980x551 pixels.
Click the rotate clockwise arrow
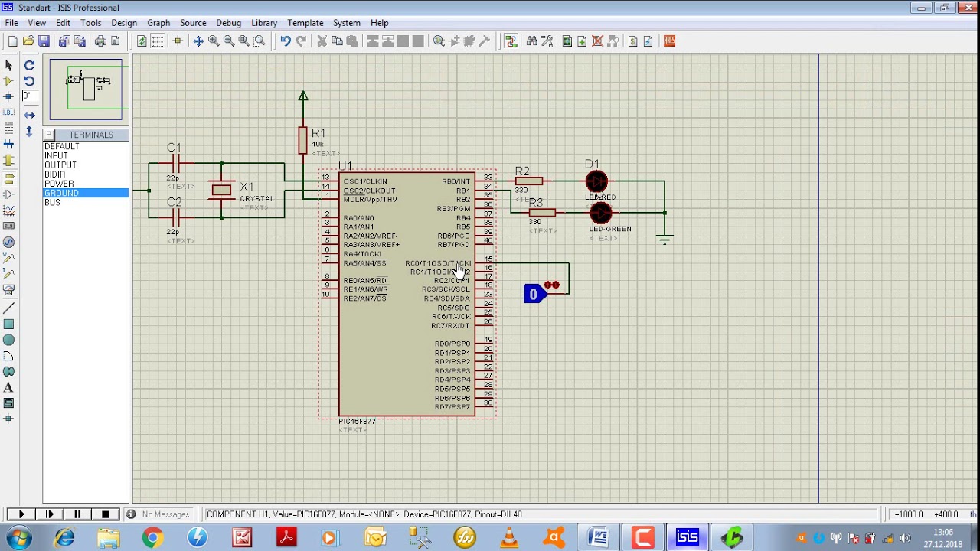click(x=29, y=66)
